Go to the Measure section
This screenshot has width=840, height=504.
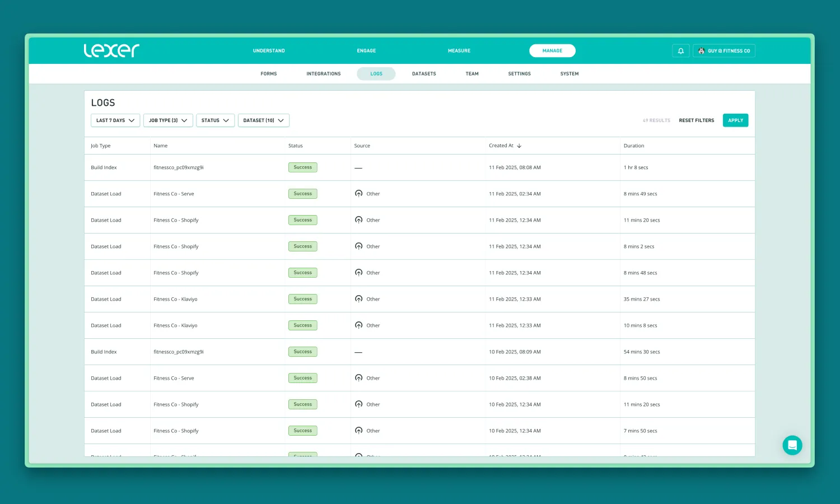459,51
